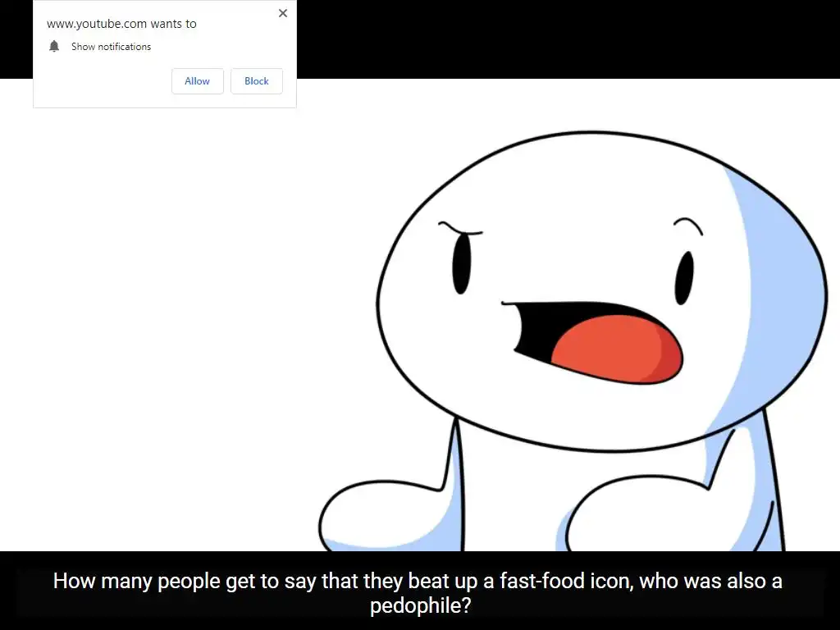Close the notification permission popup
Screen dimensions: 840x630
pyautogui.click(x=283, y=13)
